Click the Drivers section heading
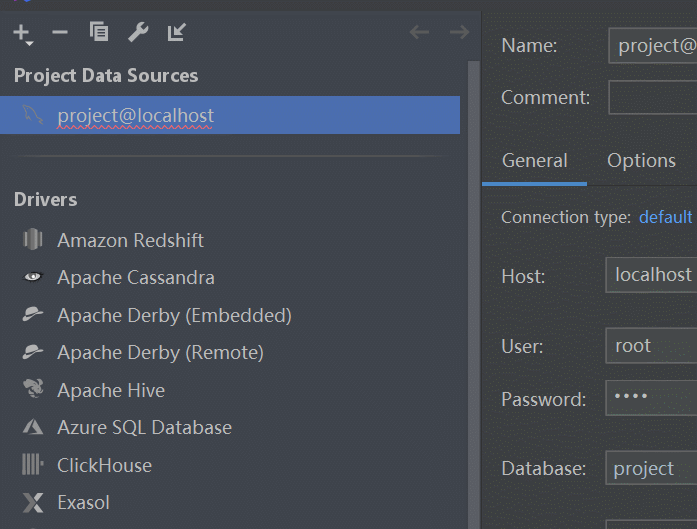 (45, 200)
